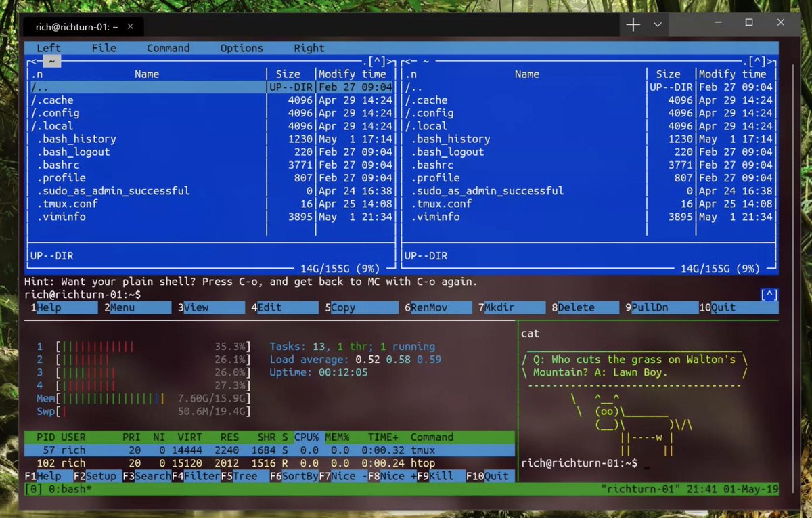Screen dimensions: 812x518
Task: Sort the left panel by Size column
Action: coord(288,74)
